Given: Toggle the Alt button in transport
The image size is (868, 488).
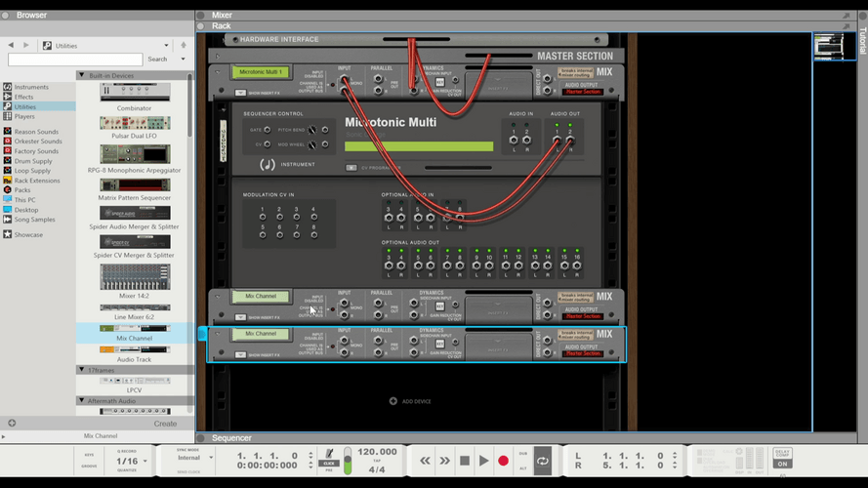Looking at the screenshot, I should [x=523, y=468].
